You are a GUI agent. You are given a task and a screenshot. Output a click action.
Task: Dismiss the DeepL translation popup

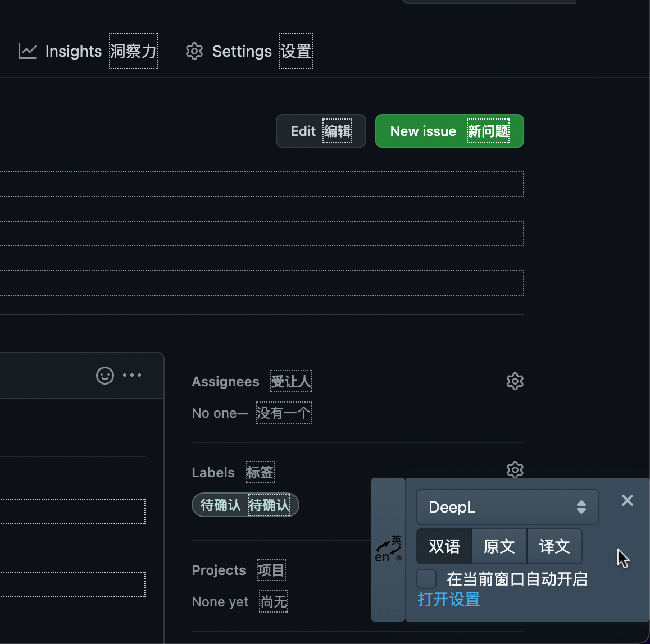click(627, 500)
